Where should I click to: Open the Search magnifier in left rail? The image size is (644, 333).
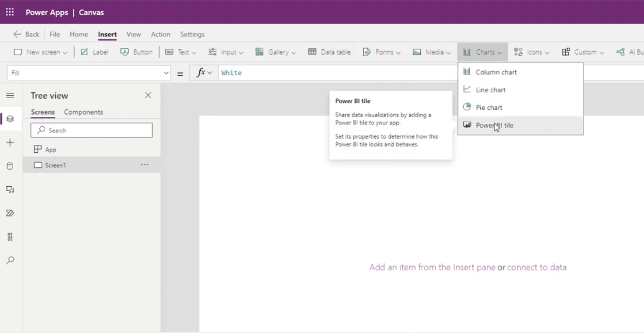pos(10,260)
